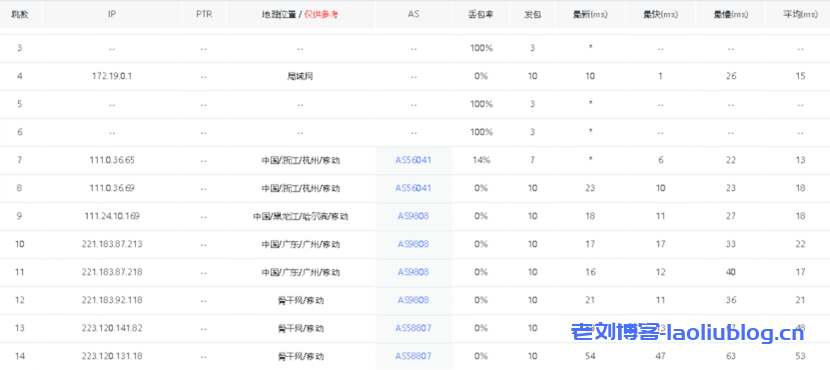Click slowest value 40 in the 221.183.87.218 row
Image resolution: width=830 pixels, height=370 pixels.
click(730, 272)
